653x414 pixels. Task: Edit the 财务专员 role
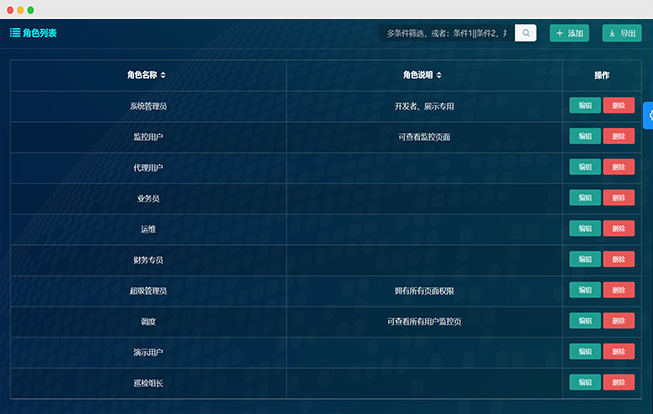click(x=585, y=259)
